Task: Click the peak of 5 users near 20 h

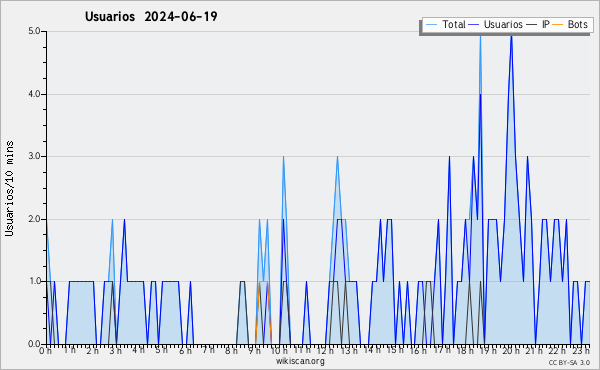Action: (511, 36)
